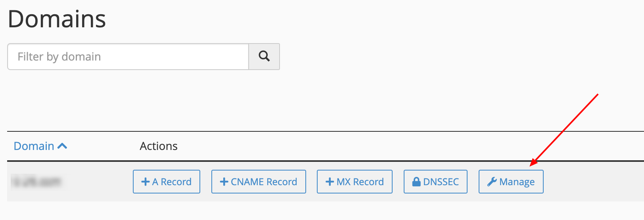The image size is (644, 220).
Task: Click the empty space right of Manage
Action: pyautogui.click(x=593, y=182)
